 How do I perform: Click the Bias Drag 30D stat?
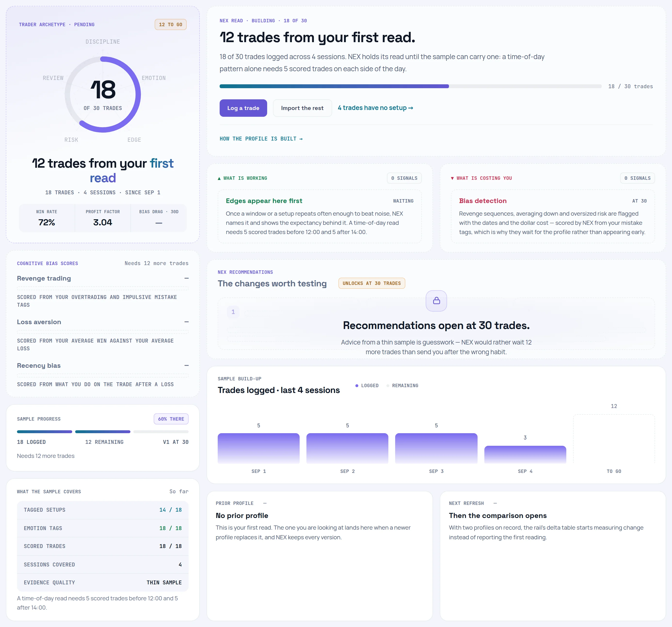[159, 218]
